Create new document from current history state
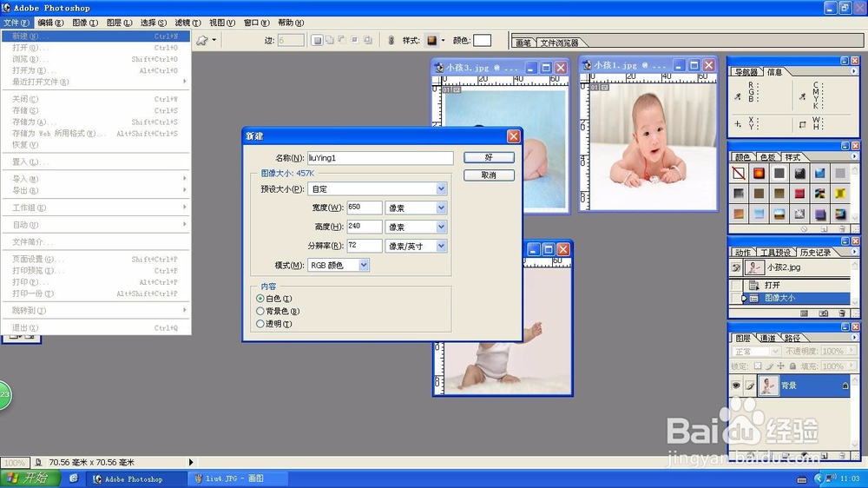868x488 pixels. (805, 313)
